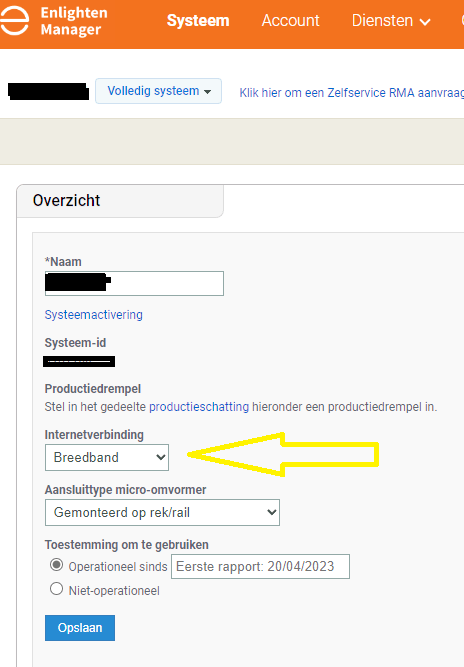Viewport: 464px width, 667px height.
Task: Open the Internetverbinding Breedband dropdown
Action: tap(107, 457)
